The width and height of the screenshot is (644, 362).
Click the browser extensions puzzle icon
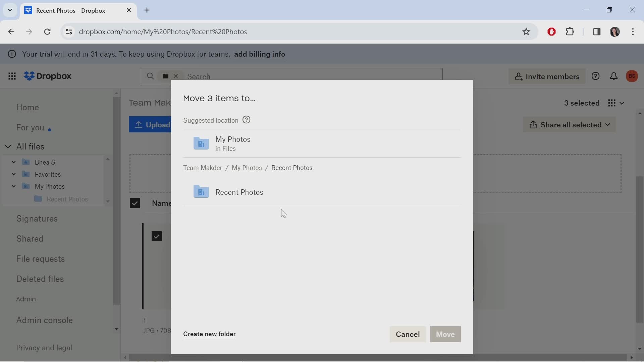point(570,32)
